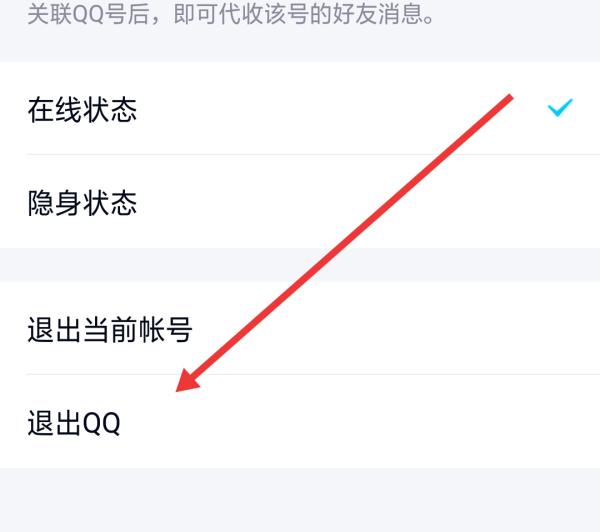Tap 退出当前帐号 to log out account
The height and width of the screenshot is (532, 600).
tap(110, 328)
